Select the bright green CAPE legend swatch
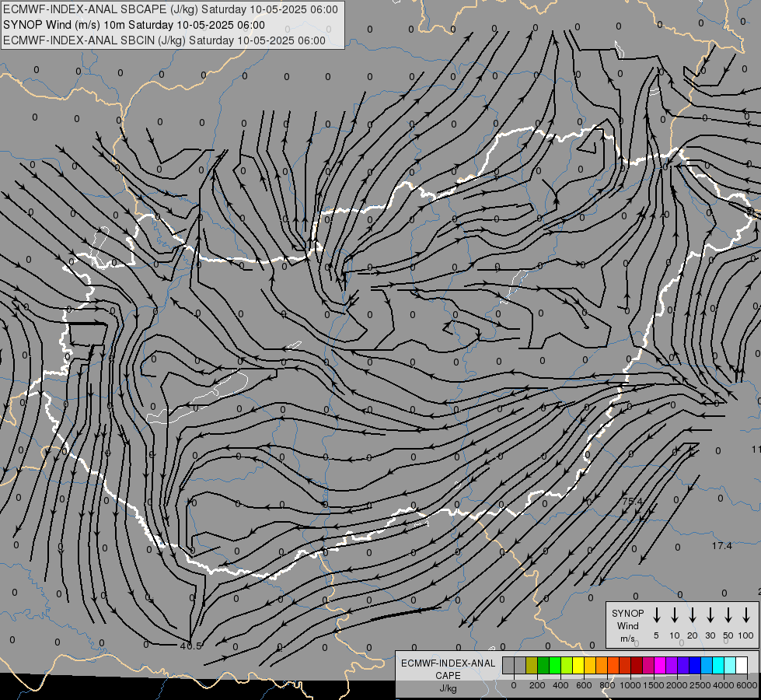761x700 pixels. point(555,665)
